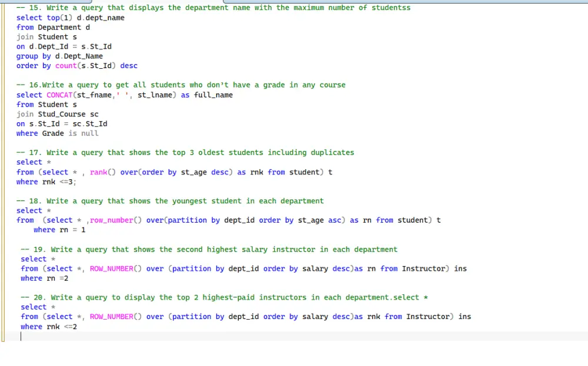Click the comment line for query 18
588x366 pixels.
click(170, 201)
